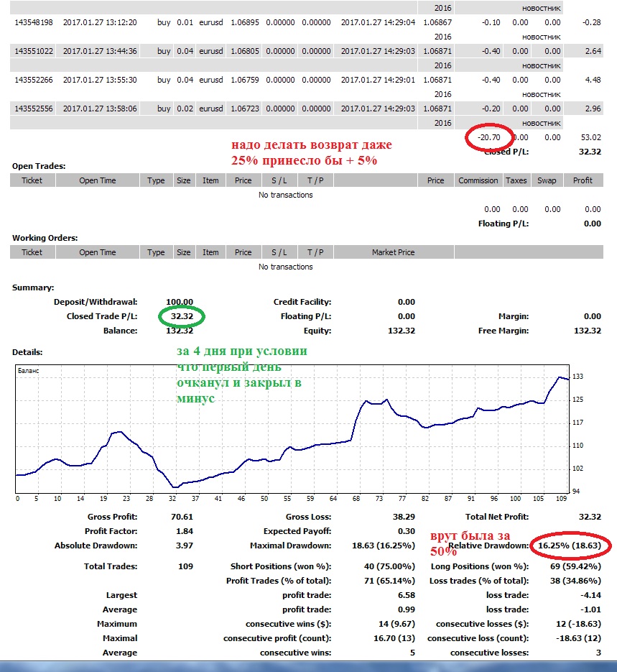
Task: Click the Summary heading
Action: coord(33,287)
